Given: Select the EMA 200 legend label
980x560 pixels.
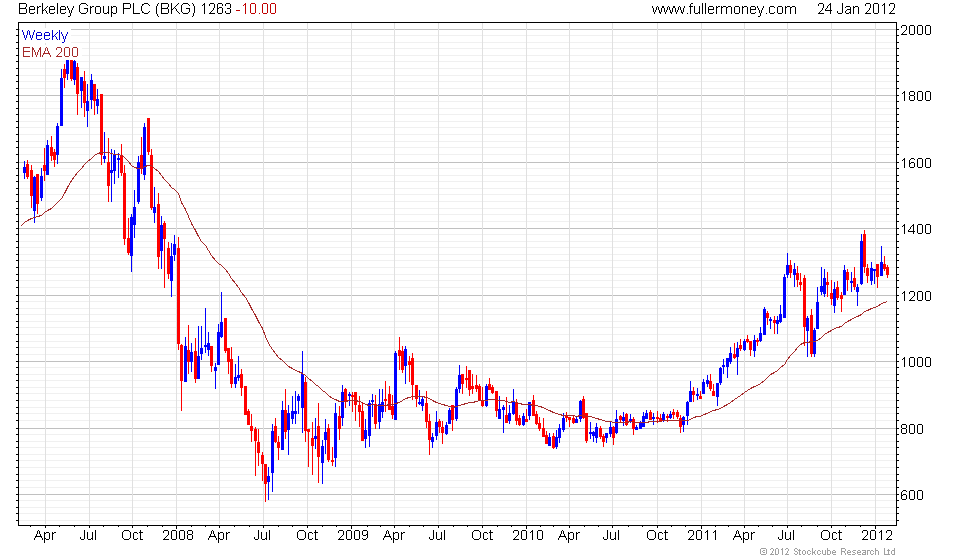Looking at the screenshot, I should click(x=51, y=52).
